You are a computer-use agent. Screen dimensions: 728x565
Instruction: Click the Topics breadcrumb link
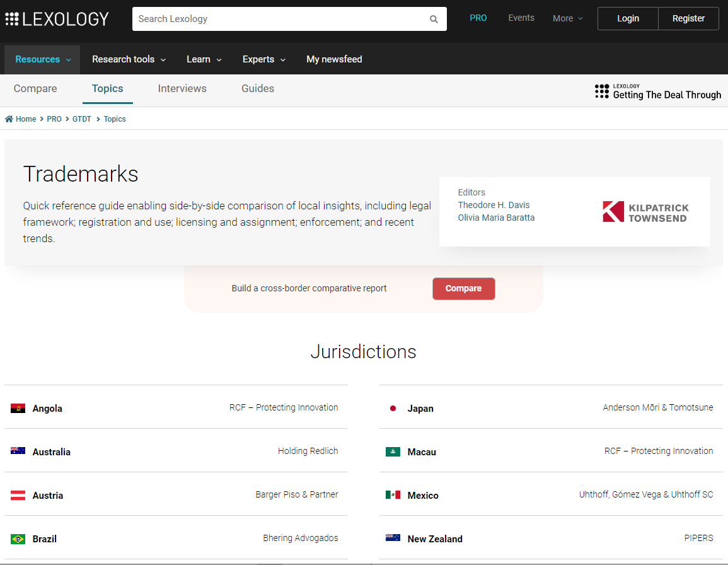click(115, 119)
